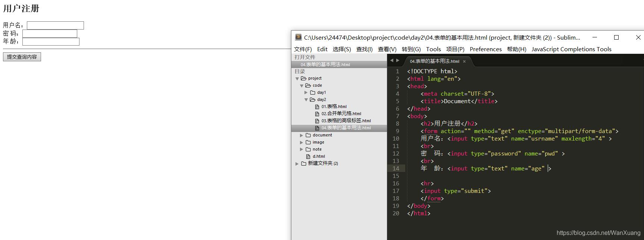Expand the day1 folder arrow
Viewport: 644px width, 240px height.
pyautogui.click(x=306, y=93)
